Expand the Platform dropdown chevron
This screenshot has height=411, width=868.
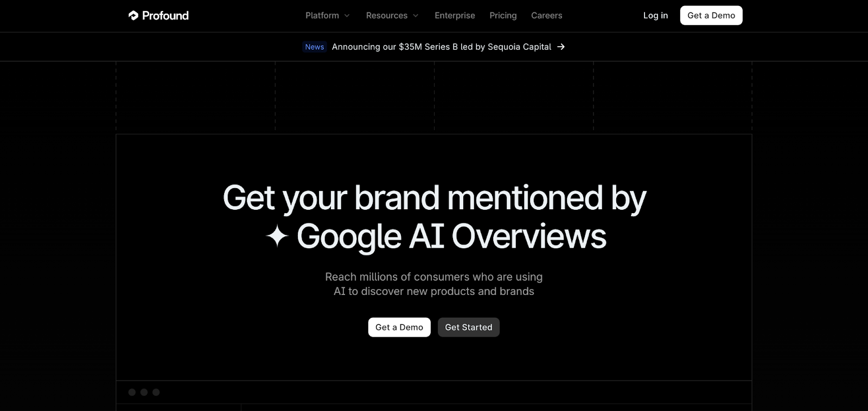347,16
